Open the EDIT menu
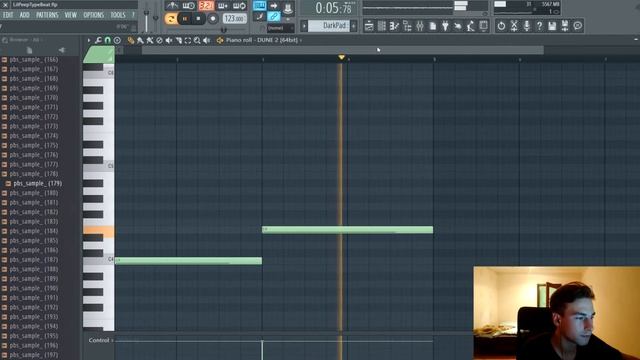 8,15
